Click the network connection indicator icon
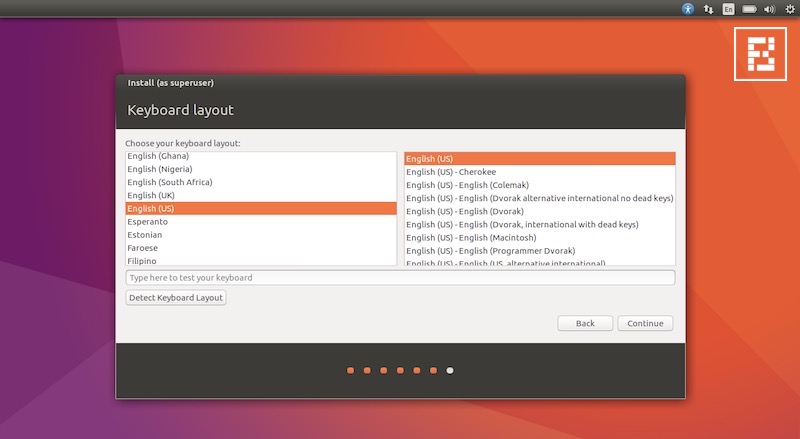Screen dimensions: 800x439 [709, 8]
